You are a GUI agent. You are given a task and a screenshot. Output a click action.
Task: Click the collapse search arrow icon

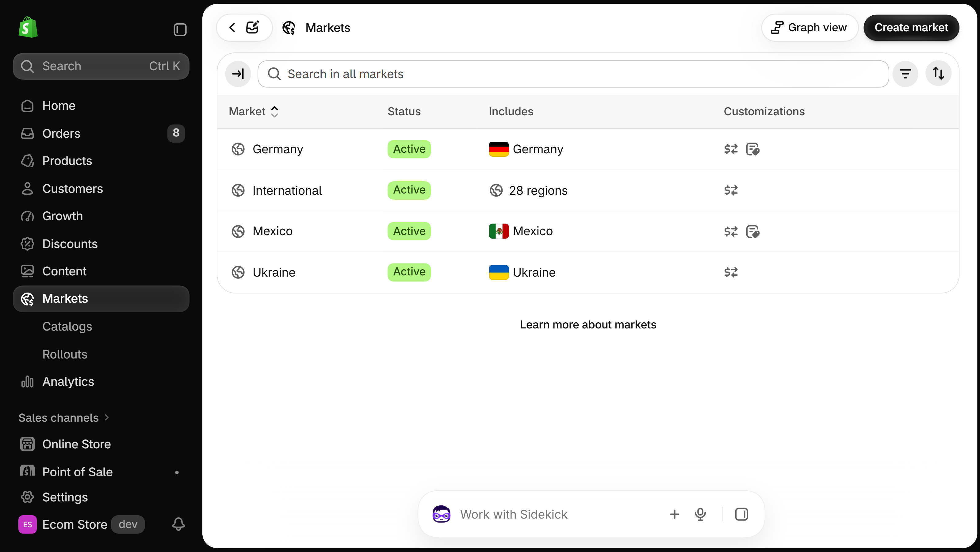(x=238, y=74)
